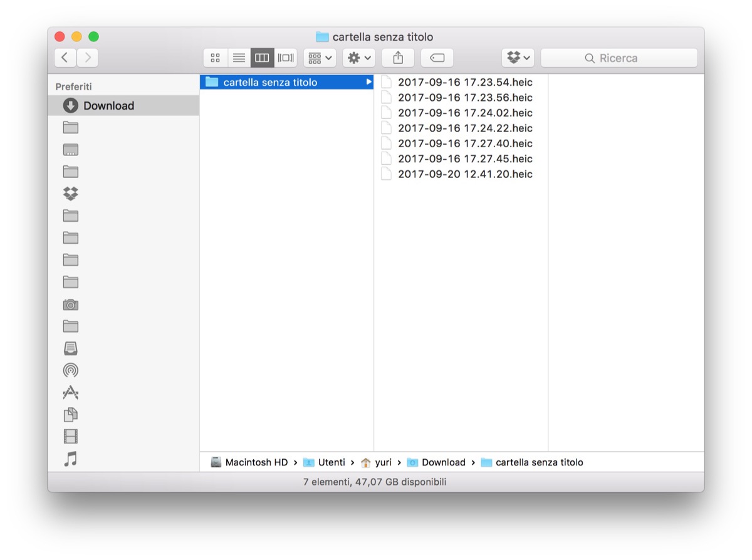Click Macintosh HD in the path bar
The height and width of the screenshot is (560, 752).
[x=249, y=462]
